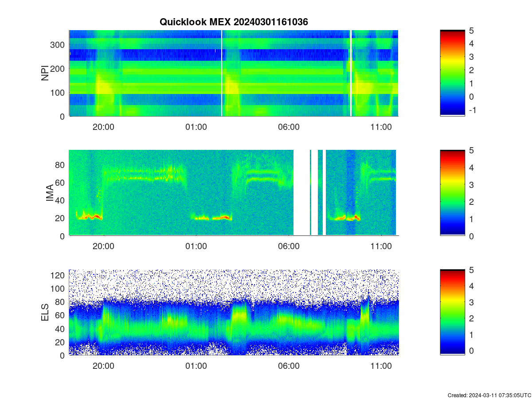Click the 5 label on the IMA color bar
Image resolution: width=532 pixels, height=399 pixels.
(x=471, y=150)
